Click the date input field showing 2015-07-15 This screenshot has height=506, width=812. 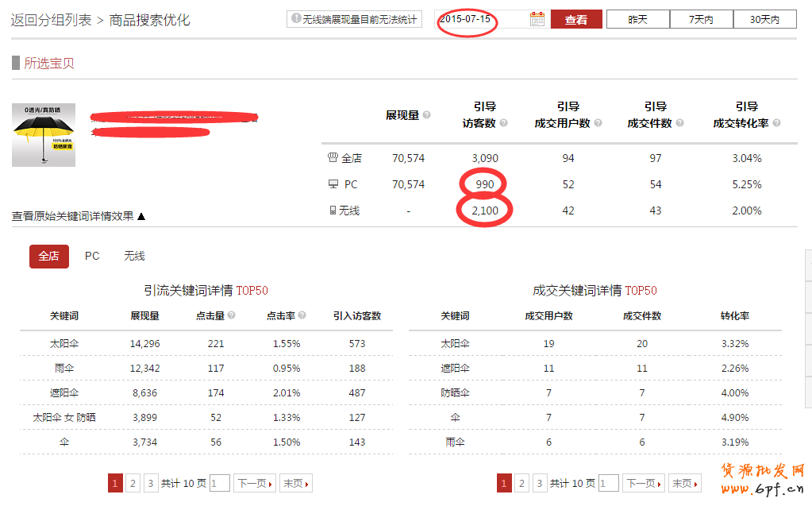pyautogui.click(x=480, y=19)
